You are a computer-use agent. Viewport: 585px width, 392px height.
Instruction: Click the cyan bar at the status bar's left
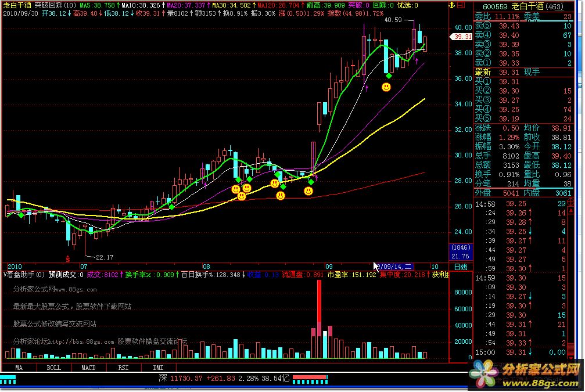[x=8, y=379]
